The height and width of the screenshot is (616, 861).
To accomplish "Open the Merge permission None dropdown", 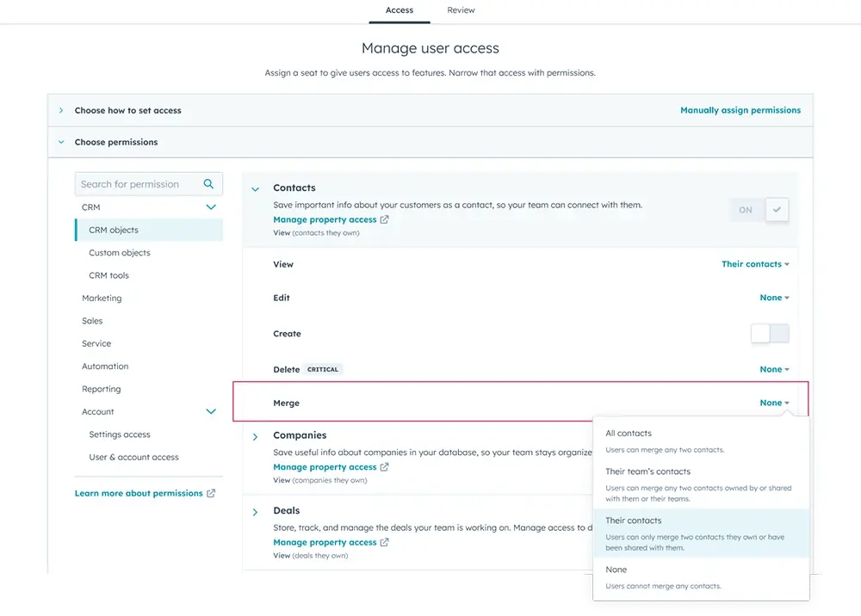I will [774, 403].
